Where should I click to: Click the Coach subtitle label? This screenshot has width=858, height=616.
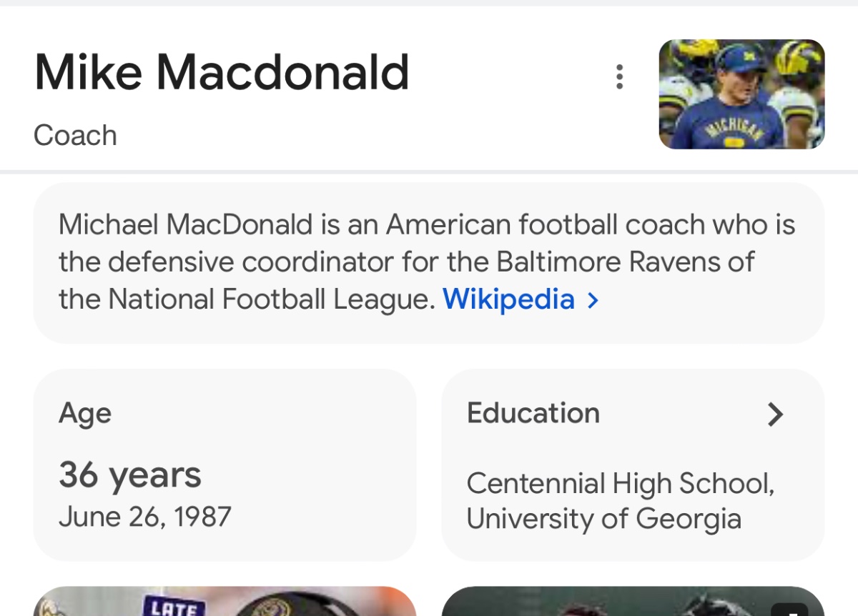pos(75,135)
